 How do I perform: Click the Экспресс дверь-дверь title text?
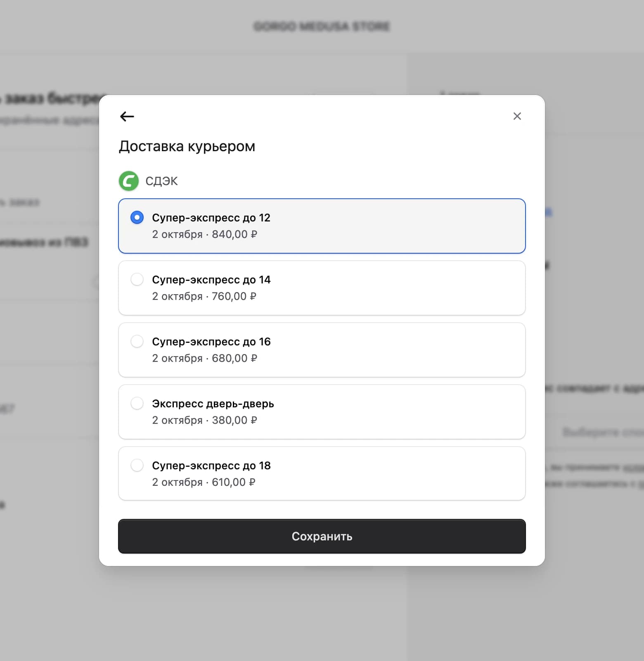(x=213, y=404)
